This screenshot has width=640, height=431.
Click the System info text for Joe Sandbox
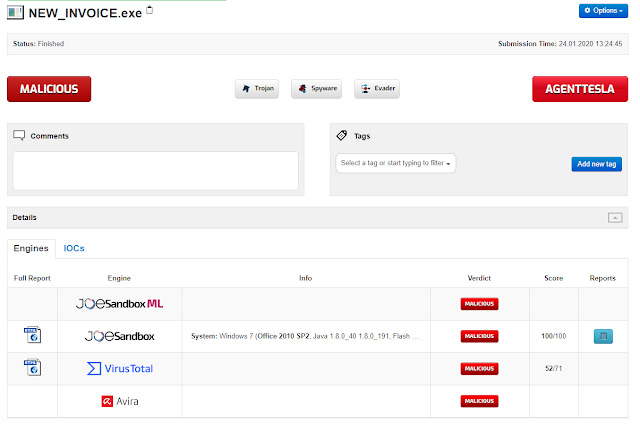pos(304,336)
